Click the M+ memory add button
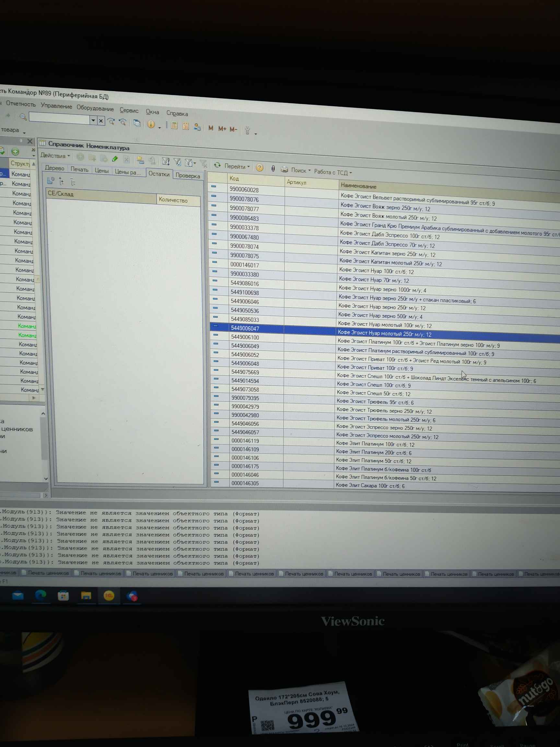This screenshot has height=747, width=560. click(x=222, y=128)
